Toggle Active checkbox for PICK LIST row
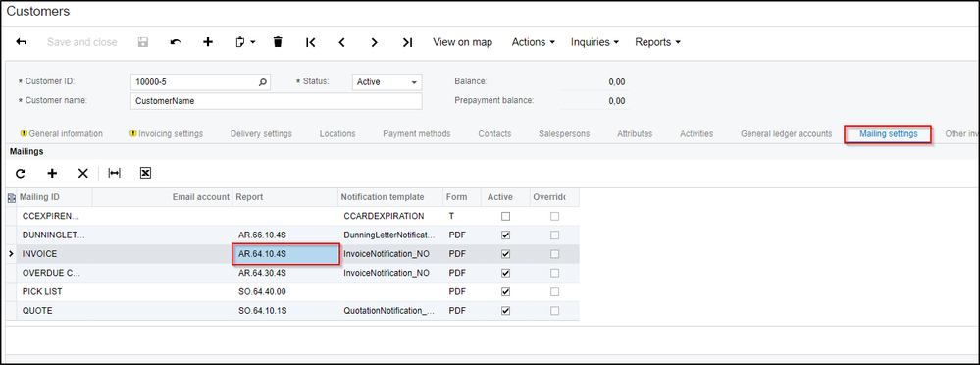 505,291
